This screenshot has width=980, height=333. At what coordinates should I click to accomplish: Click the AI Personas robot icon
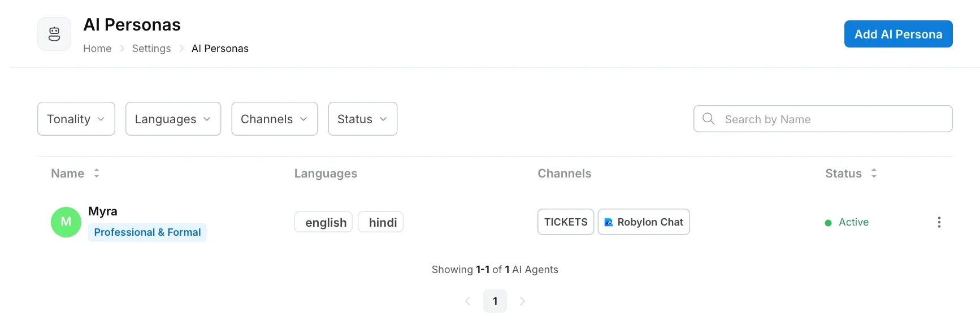coord(54,34)
